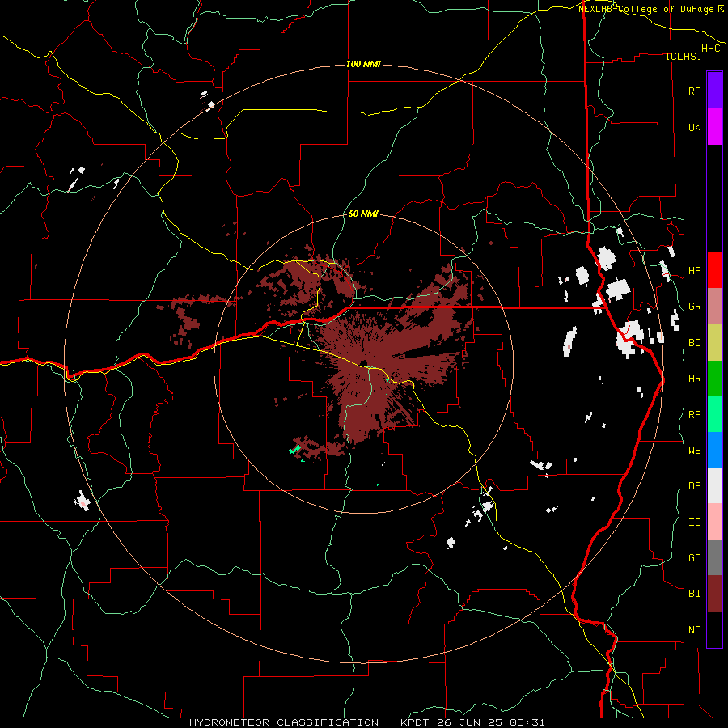Click the "26 JUN 25" date text
728x728 pixels.
coord(469,722)
